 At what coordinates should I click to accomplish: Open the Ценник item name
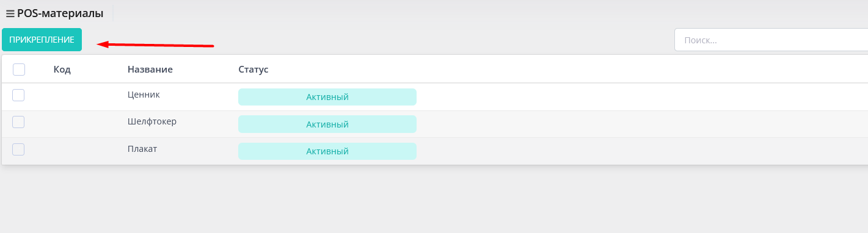pos(144,95)
